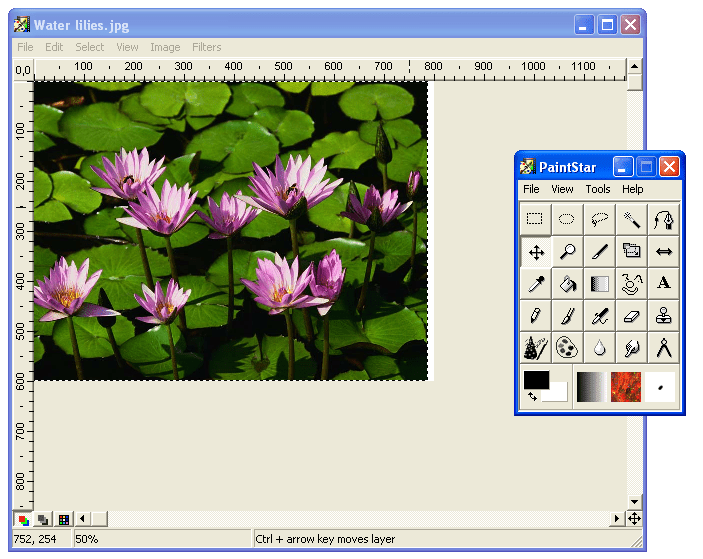The height and width of the screenshot is (559, 703).
Task: Open Select menu in Water lilies window
Action: (90, 47)
